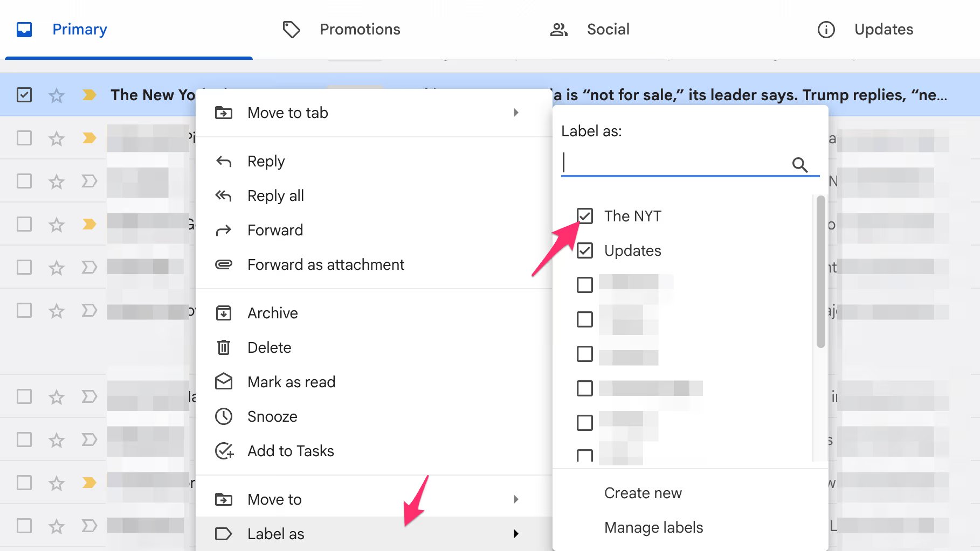This screenshot has width=980, height=551.
Task: Click the Snooze clock icon
Action: pos(224,416)
